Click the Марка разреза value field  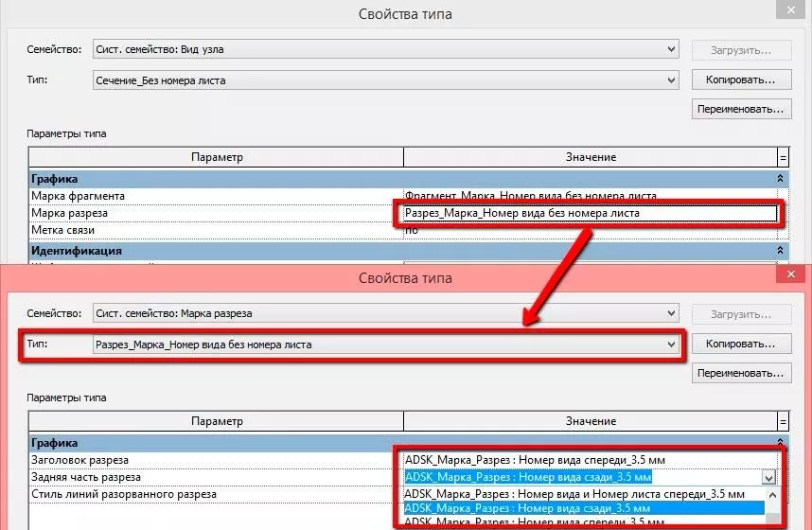(589, 213)
